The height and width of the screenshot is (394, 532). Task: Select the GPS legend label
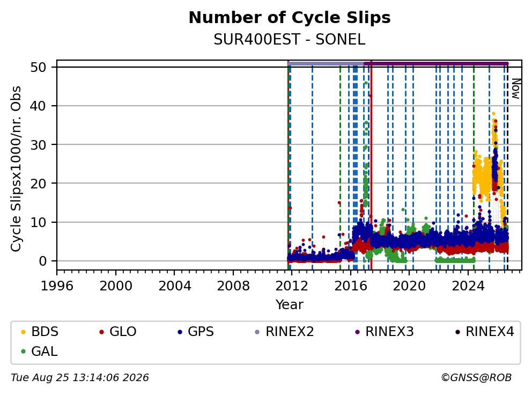(201, 332)
